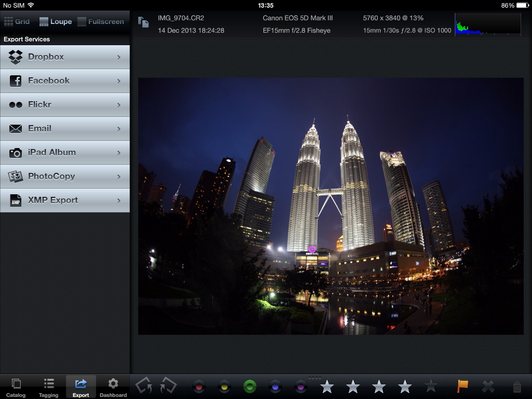Expand the XMP Export row chevron
The width and height of the screenshot is (532, 399).
(x=119, y=201)
